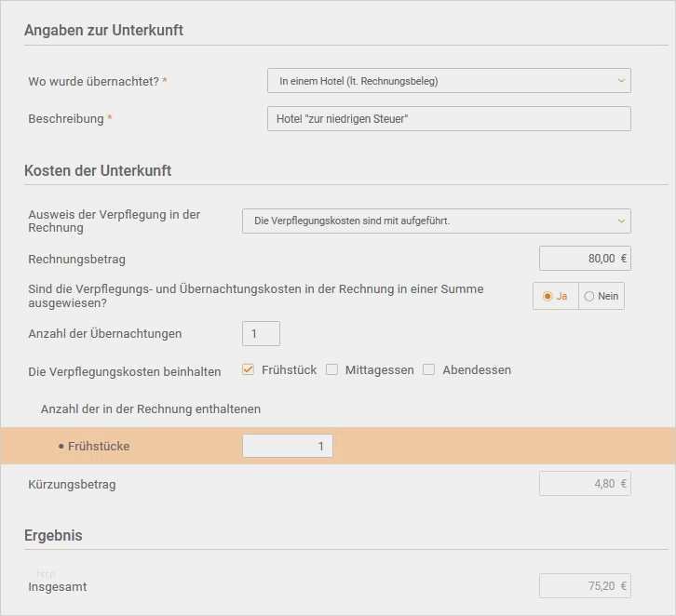The width and height of the screenshot is (676, 616).
Task: Expand 'Ausweis der Verpflegung' dropdown
Action: 435,221
